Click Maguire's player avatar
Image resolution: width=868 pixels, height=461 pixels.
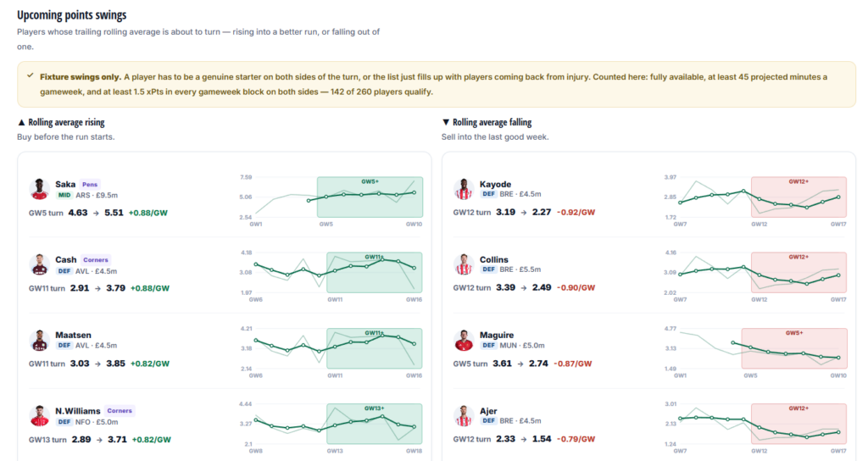[x=464, y=340]
